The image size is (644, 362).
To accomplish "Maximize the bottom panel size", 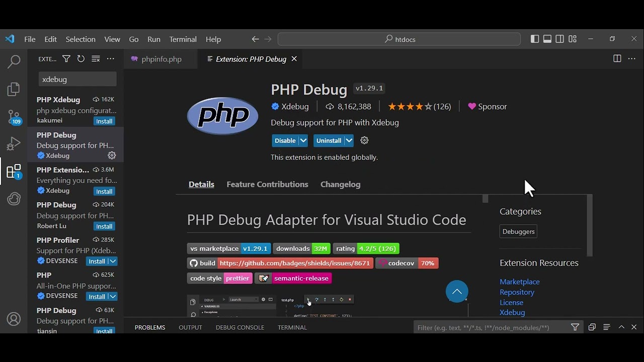I will pos(621,327).
